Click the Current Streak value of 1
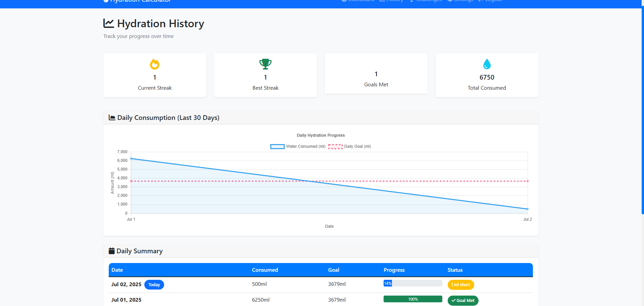Image resolution: width=644 pixels, height=306 pixels. pos(155,77)
